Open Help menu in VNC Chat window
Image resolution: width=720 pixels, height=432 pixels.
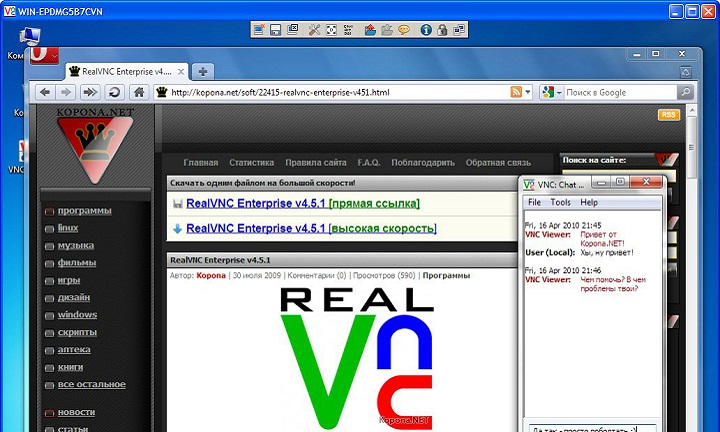click(589, 202)
